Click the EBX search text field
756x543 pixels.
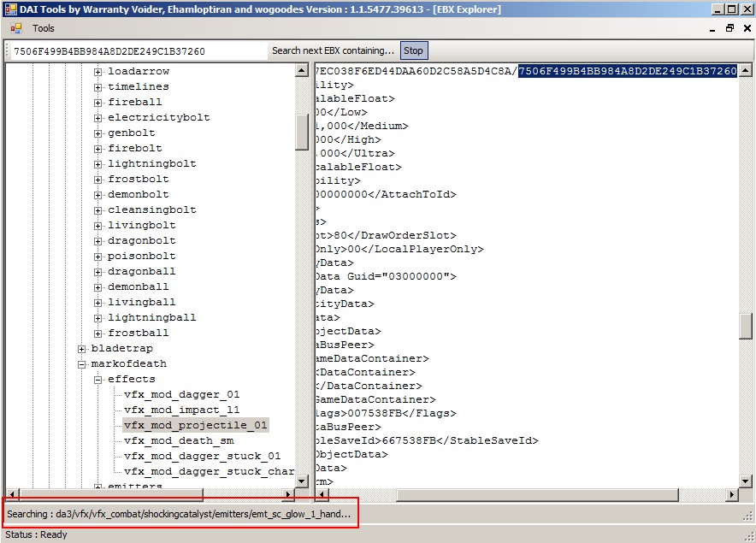(x=137, y=51)
